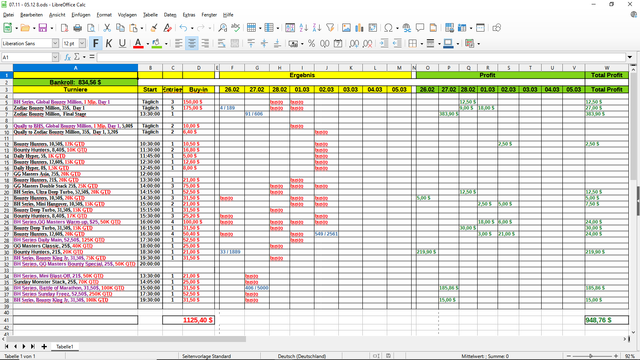Open the font size dropdown
640x360 pixels.
[x=82, y=43]
